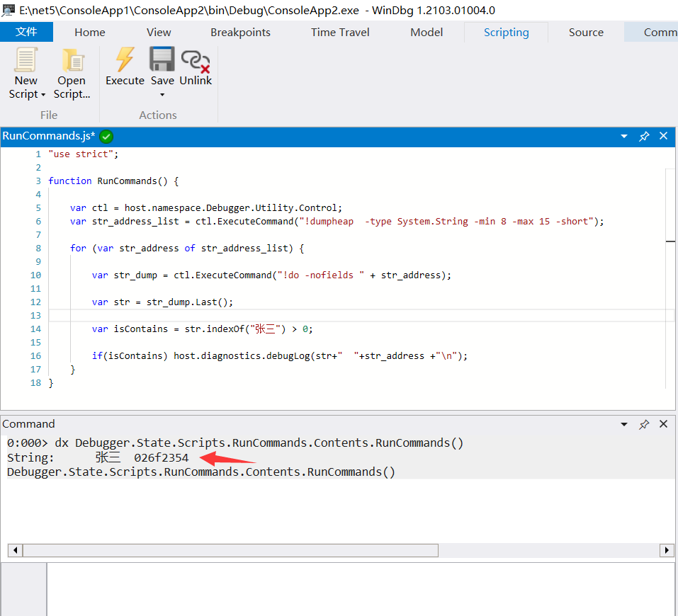Expand the New Script dropdown arrow

coord(43,95)
